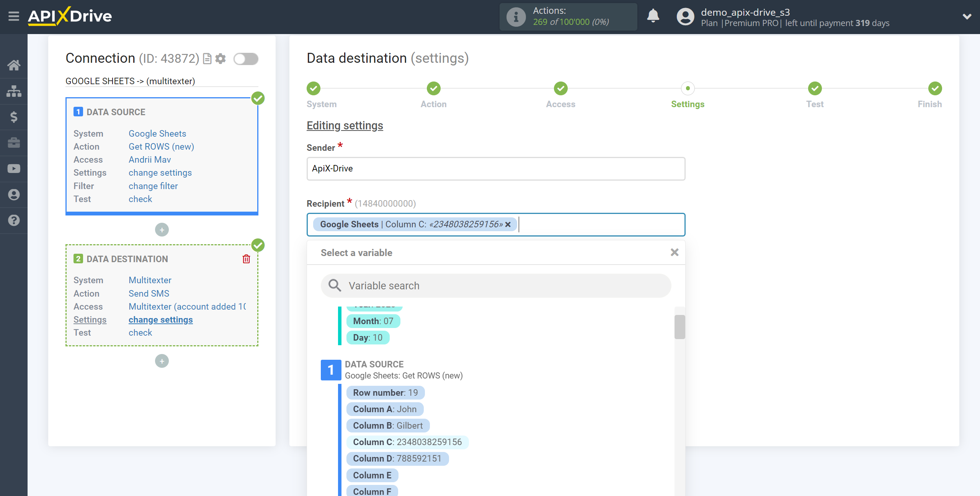The height and width of the screenshot is (496, 980).
Task: Click data destination check link
Action: 140,333
